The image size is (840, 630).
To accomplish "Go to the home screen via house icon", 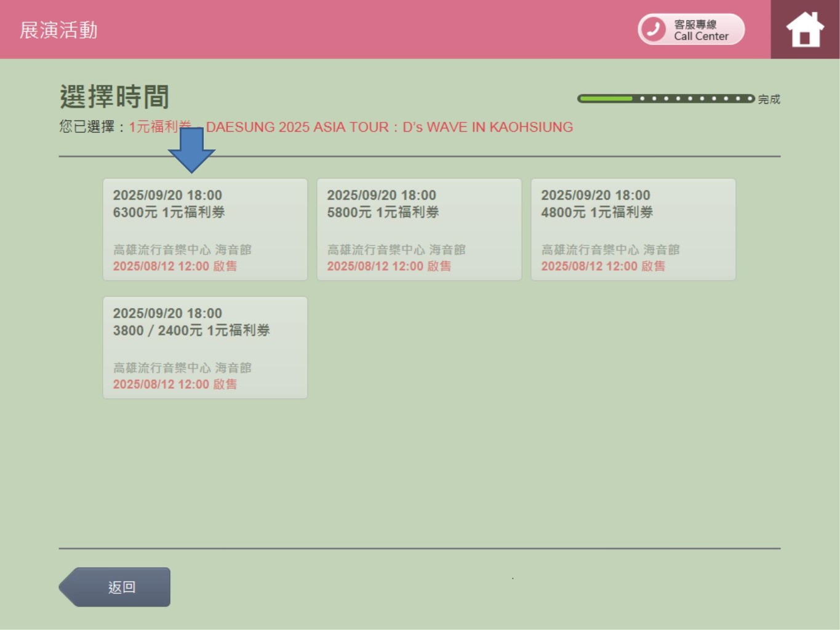I will 804,30.
